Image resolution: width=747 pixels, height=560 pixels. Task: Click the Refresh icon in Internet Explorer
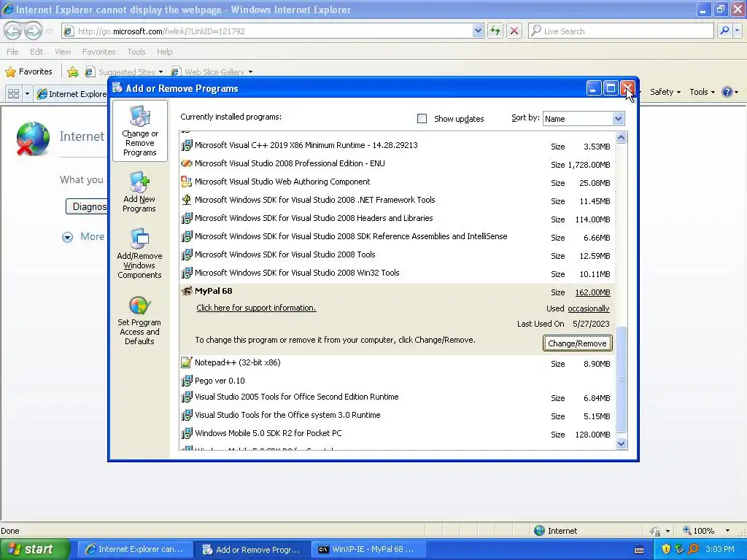(x=495, y=31)
